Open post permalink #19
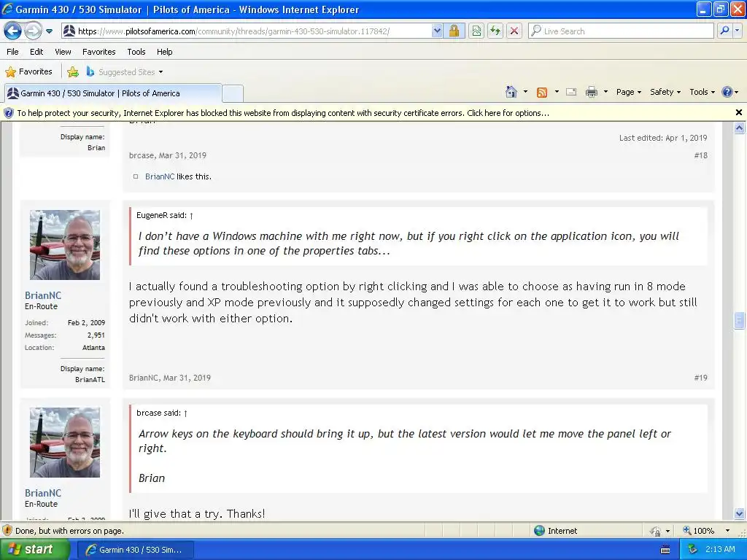Image resolution: width=747 pixels, height=560 pixels. pos(700,378)
